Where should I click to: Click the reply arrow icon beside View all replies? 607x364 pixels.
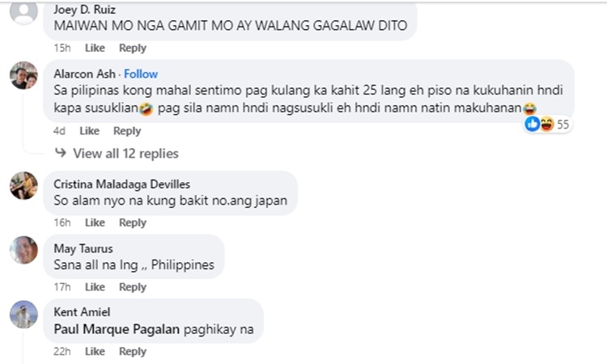pyautogui.click(x=61, y=153)
